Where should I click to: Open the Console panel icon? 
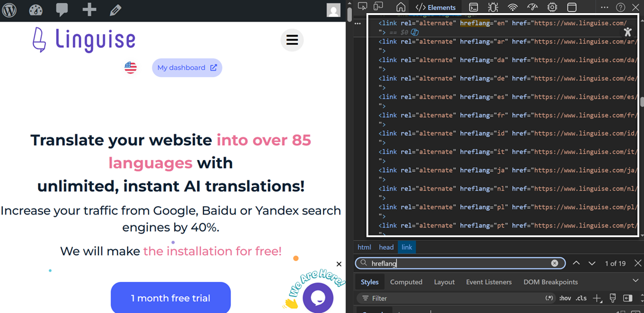point(473,7)
